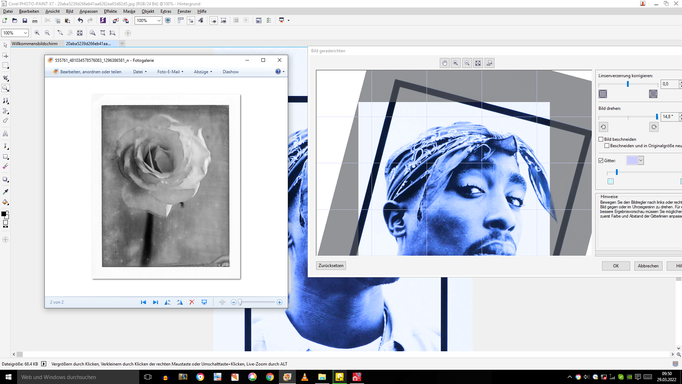Click the Fotogalerie zoom slider
Viewport: 682px width, 384px height.
(257, 302)
